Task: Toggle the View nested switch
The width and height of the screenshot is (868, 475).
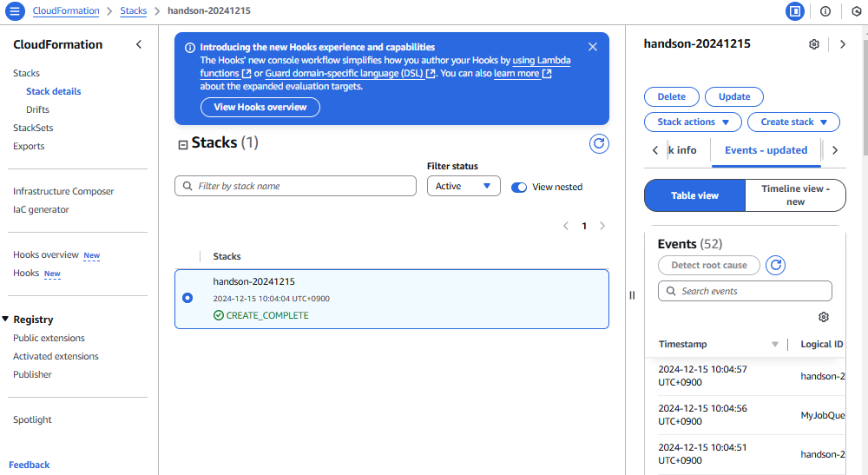Action: tap(519, 187)
